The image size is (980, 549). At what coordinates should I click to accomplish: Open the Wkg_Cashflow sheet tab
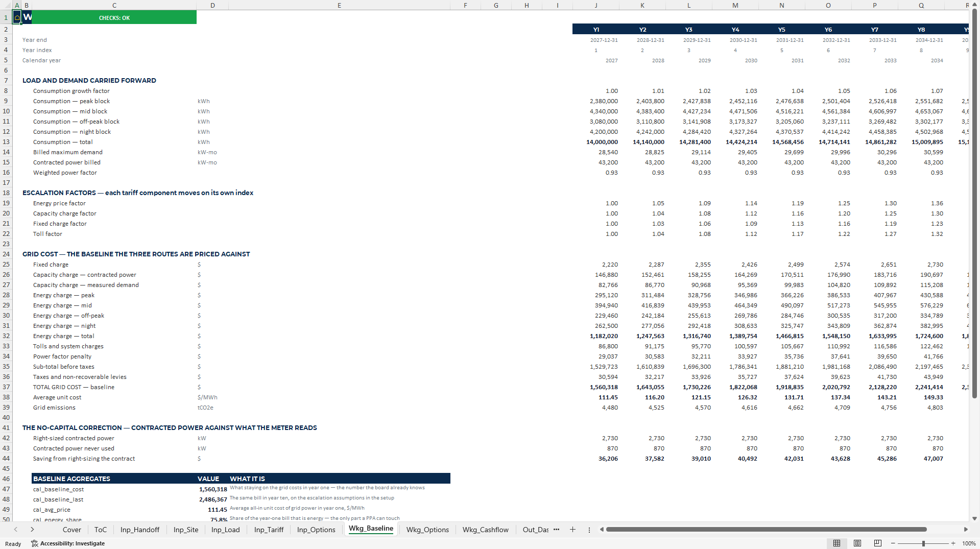coord(486,530)
